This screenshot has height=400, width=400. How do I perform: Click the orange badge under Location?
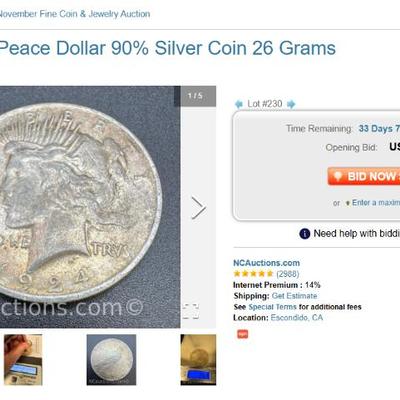point(243,334)
